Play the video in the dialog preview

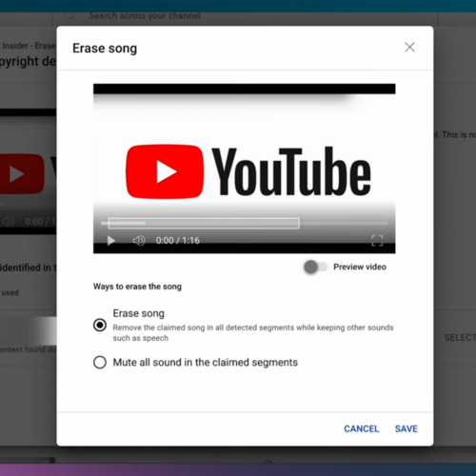pos(110,241)
